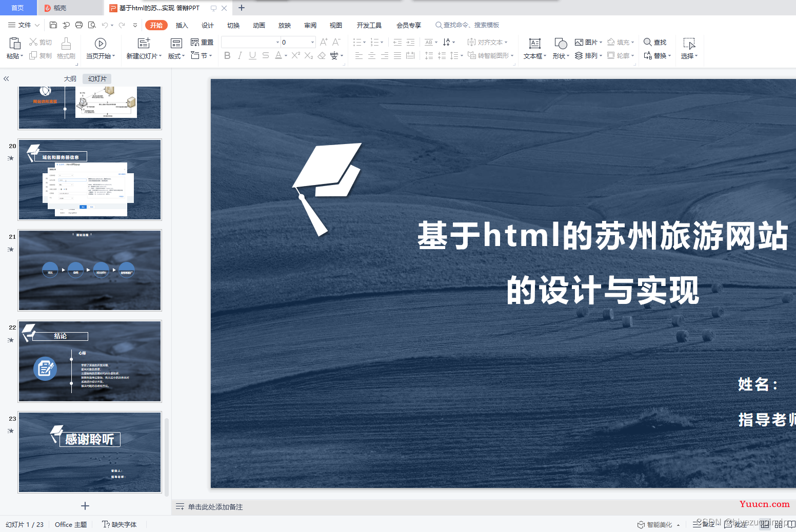This screenshot has width=796, height=532.
Task: Click Office 主题 in status bar
Action: pos(71,524)
